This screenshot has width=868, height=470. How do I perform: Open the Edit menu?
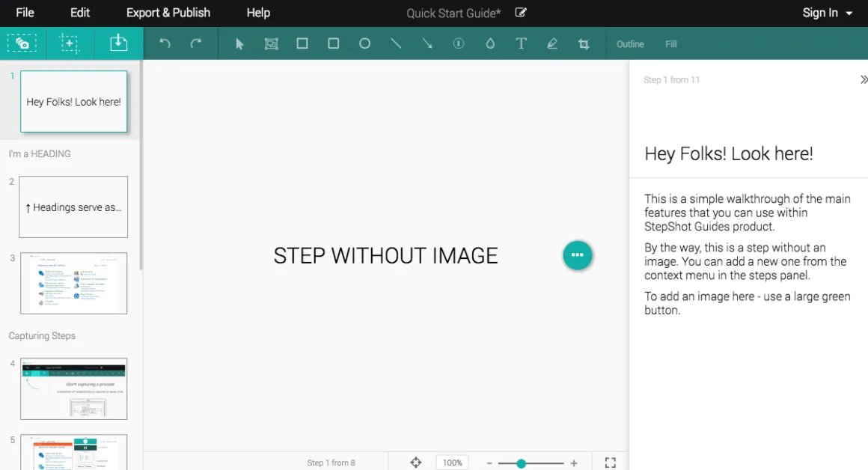tap(80, 13)
